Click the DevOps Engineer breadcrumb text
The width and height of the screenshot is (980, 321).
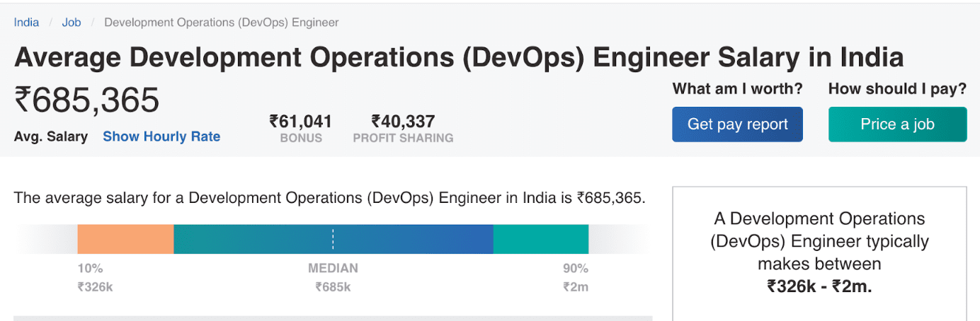(x=221, y=23)
